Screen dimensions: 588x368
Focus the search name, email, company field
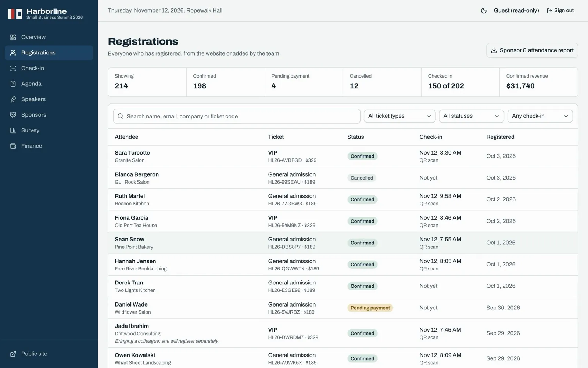[237, 116]
